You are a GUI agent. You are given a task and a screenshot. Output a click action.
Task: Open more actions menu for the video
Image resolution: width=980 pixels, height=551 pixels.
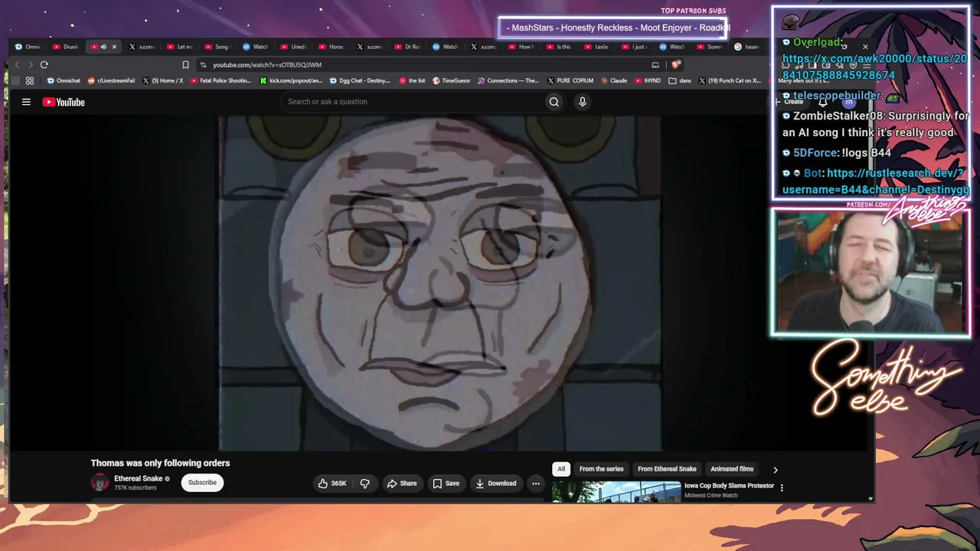(536, 483)
